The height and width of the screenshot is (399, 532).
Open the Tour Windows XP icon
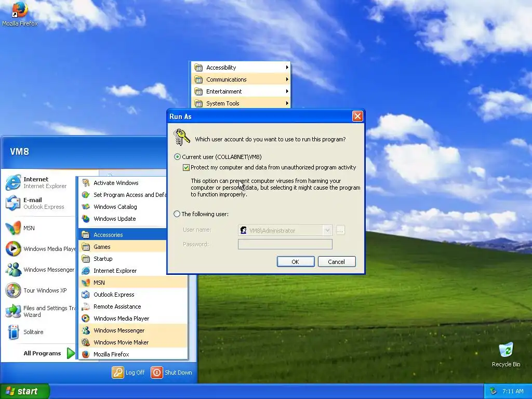click(13, 290)
